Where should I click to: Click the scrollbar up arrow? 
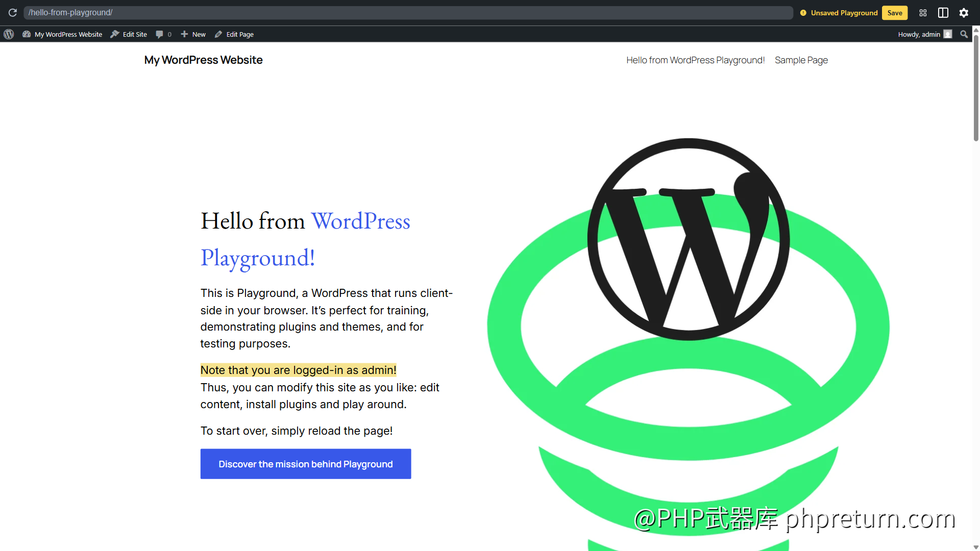click(976, 31)
